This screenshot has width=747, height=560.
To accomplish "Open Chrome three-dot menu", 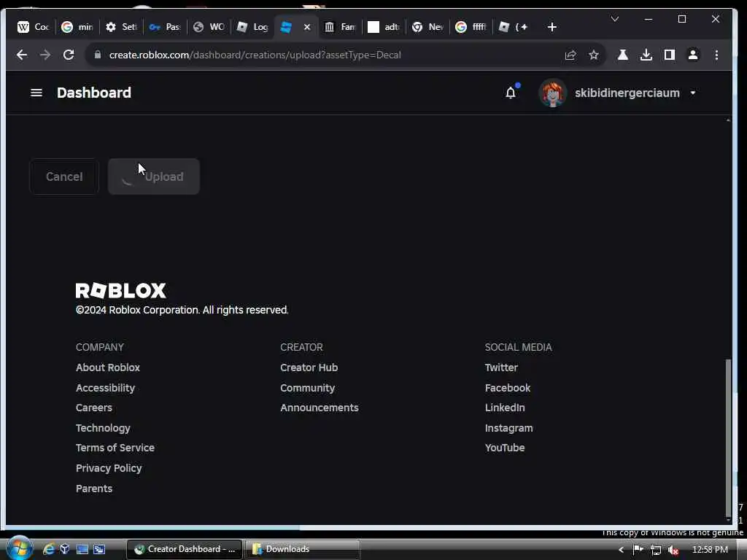I will [x=716, y=55].
